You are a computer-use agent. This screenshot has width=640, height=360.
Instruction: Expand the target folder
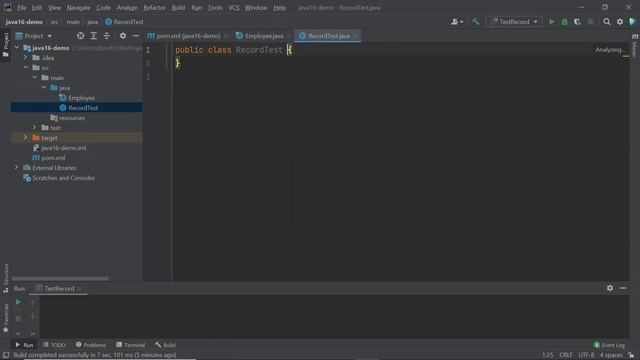tap(25, 138)
